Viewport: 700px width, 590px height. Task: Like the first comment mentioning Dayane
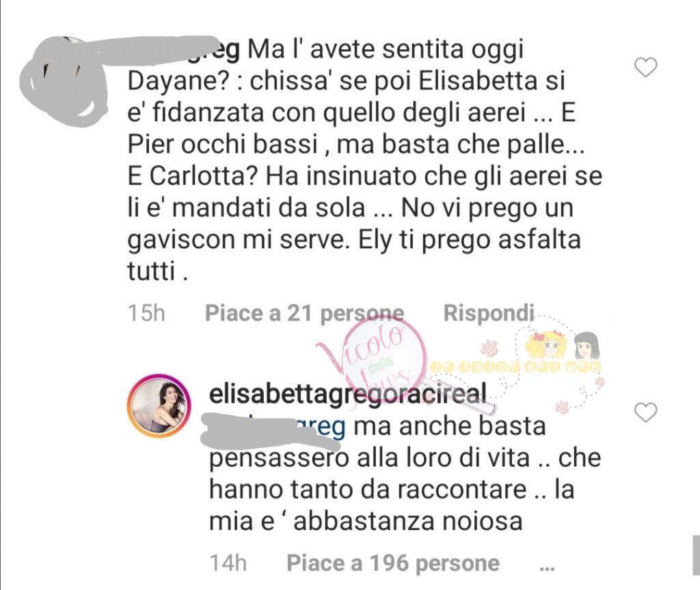click(x=645, y=68)
